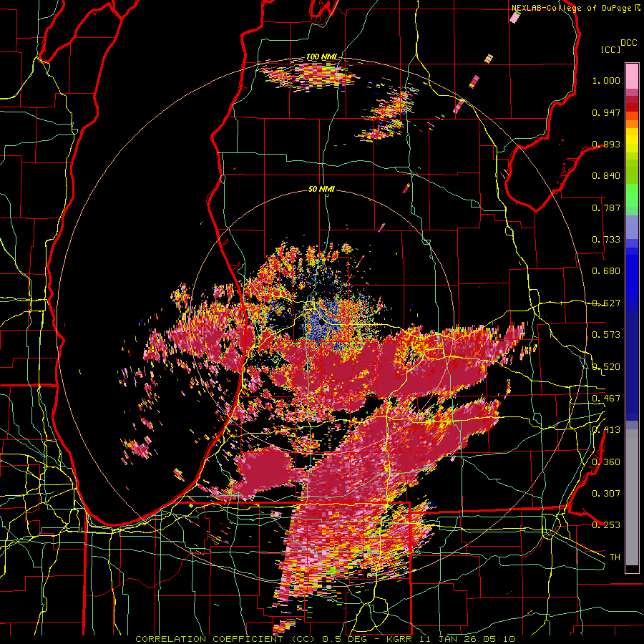Click the 50 NMI range ring label
Screen dimensions: 644x644
(x=321, y=189)
